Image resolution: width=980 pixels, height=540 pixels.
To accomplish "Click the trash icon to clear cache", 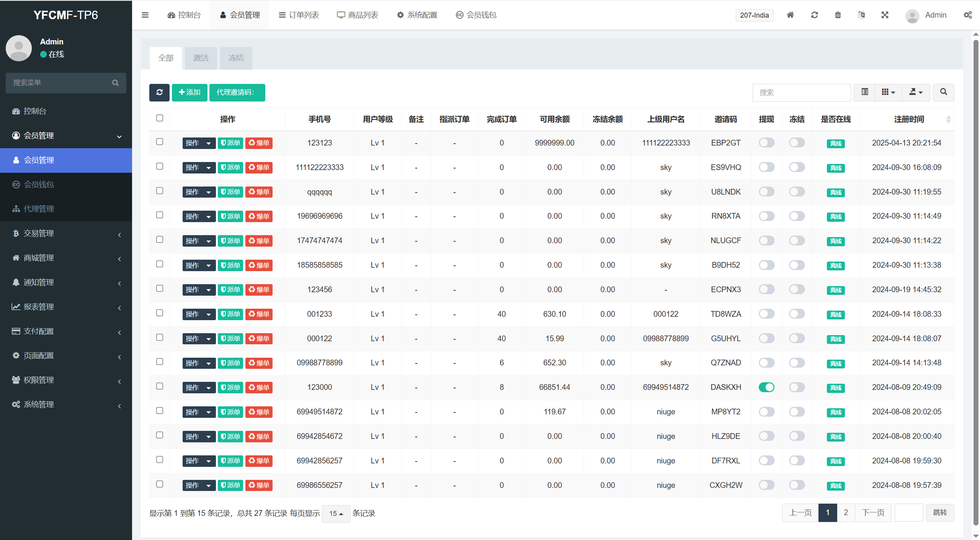I will (838, 15).
